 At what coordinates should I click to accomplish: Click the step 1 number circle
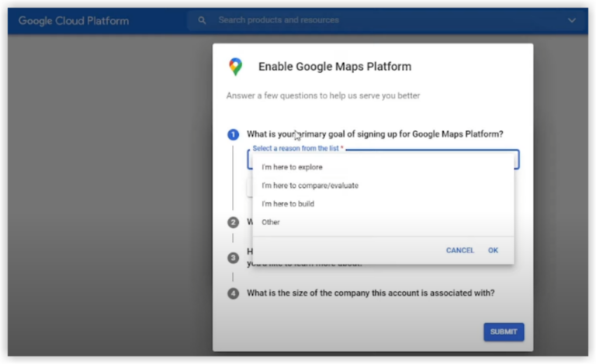coord(233,134)
